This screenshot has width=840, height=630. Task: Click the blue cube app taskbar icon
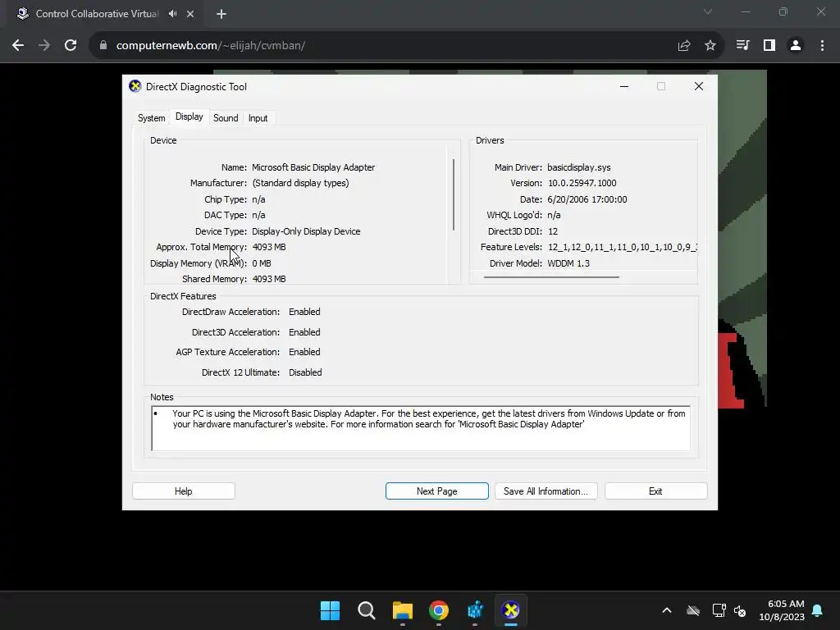click(x=475, y=610)
